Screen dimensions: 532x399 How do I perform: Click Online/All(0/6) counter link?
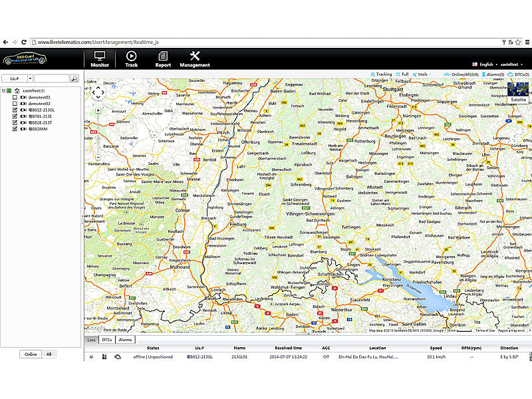click(x=462, y=74)
